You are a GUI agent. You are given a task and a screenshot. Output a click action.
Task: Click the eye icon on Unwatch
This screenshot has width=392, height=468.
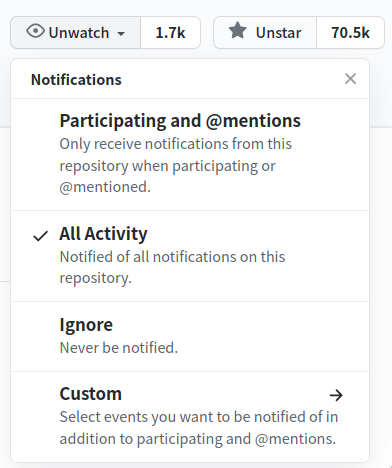(x=35, y=32)
